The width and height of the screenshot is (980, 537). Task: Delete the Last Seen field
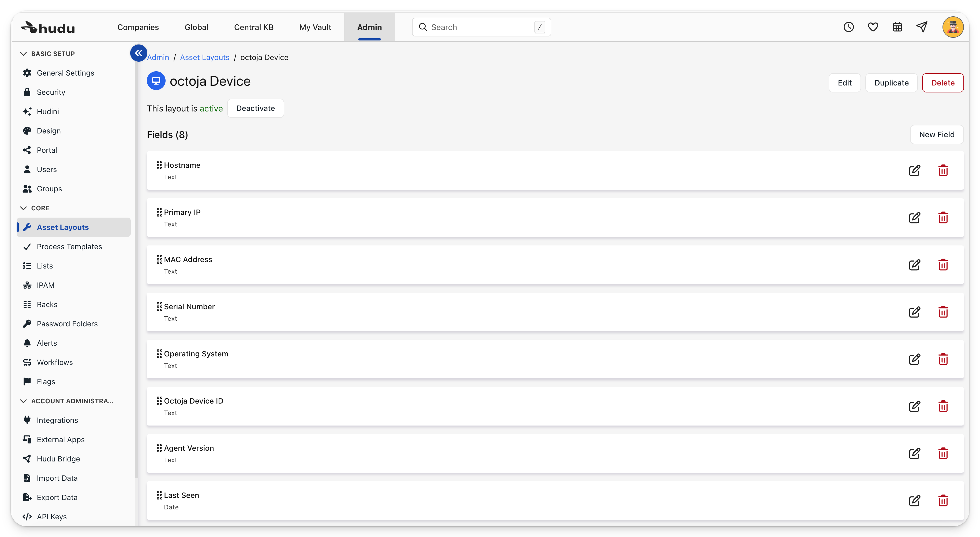943,501
